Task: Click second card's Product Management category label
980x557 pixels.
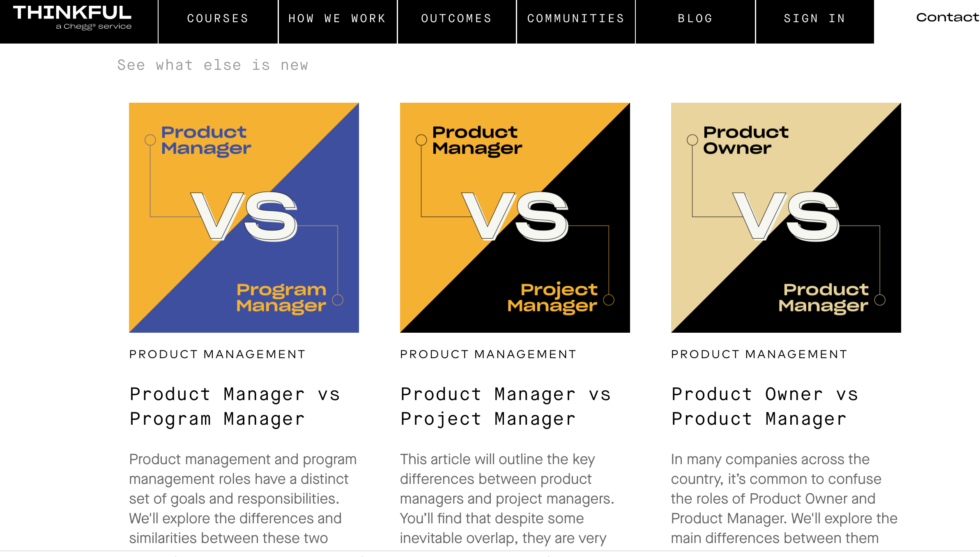Action: coord(488,354)
